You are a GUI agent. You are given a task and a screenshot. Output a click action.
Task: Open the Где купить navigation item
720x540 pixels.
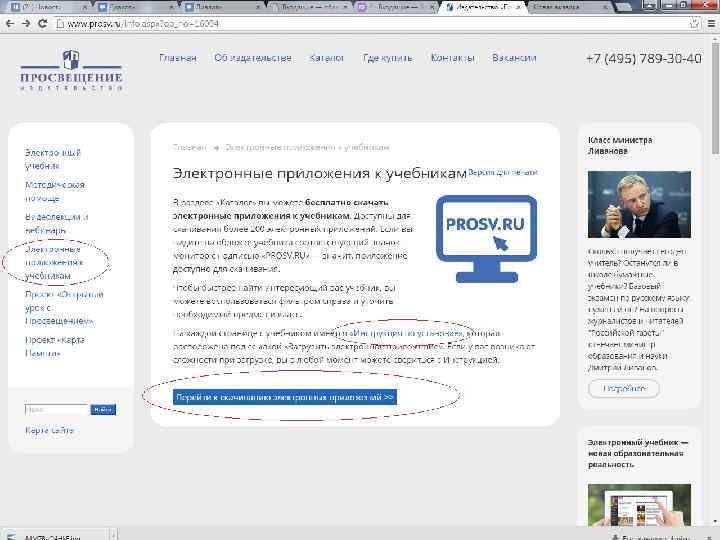[388, 58]
